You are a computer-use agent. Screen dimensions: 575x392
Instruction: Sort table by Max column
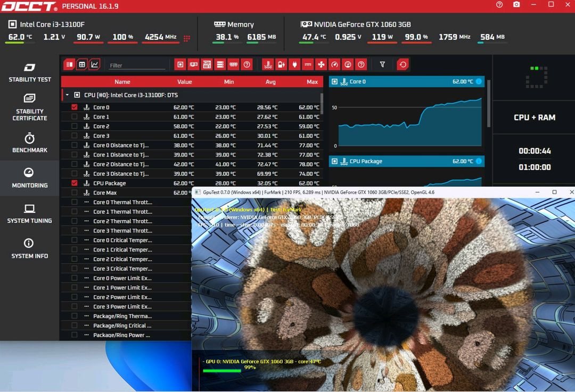[x=312, y=82]
